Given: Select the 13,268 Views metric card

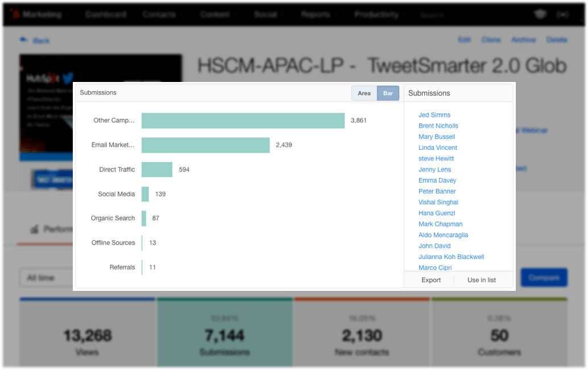Looking at the screenshot, I should 88,332.
